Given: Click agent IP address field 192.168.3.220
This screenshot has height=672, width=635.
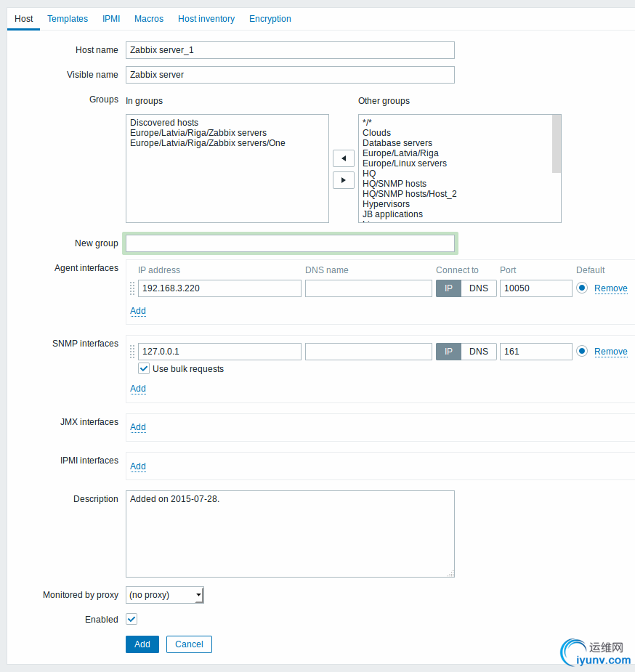Looking at the screenshot, I should point(219,288).
